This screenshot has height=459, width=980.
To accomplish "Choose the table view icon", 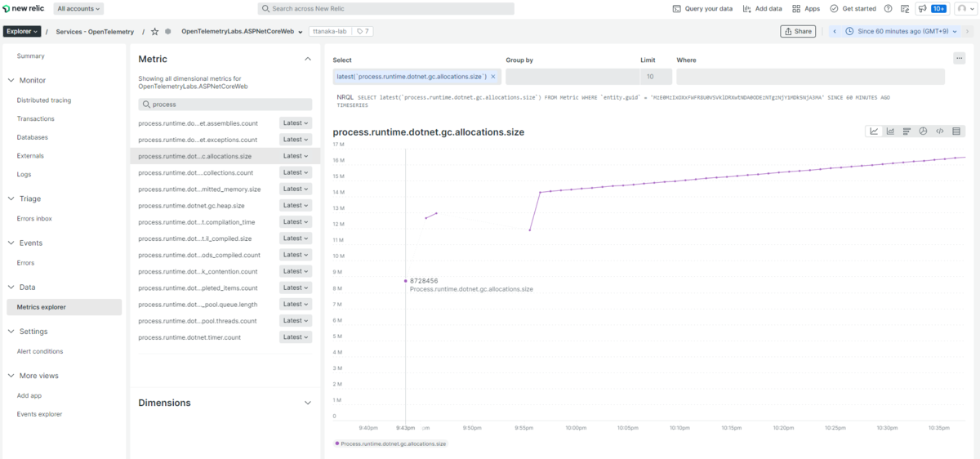I will click(x=956, y=131).
